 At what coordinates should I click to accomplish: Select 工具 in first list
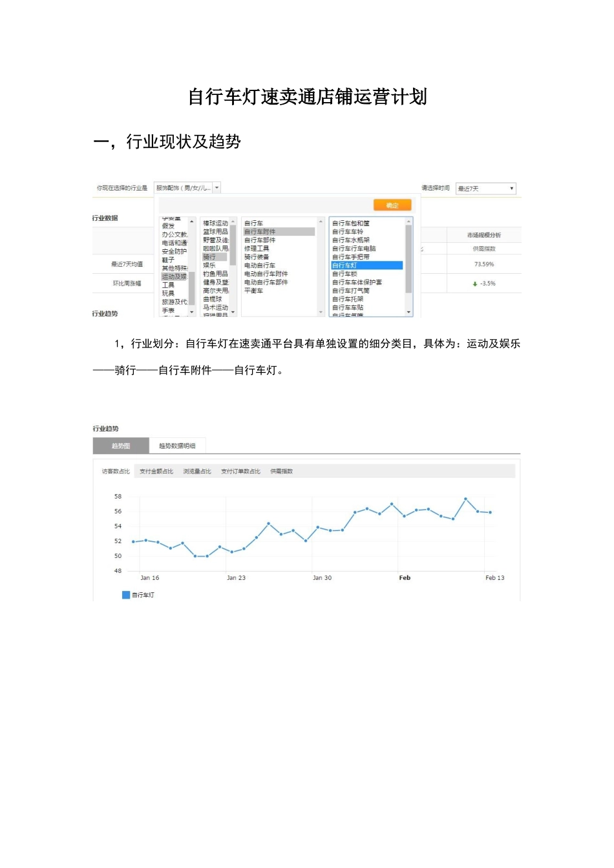pos(168,285)
